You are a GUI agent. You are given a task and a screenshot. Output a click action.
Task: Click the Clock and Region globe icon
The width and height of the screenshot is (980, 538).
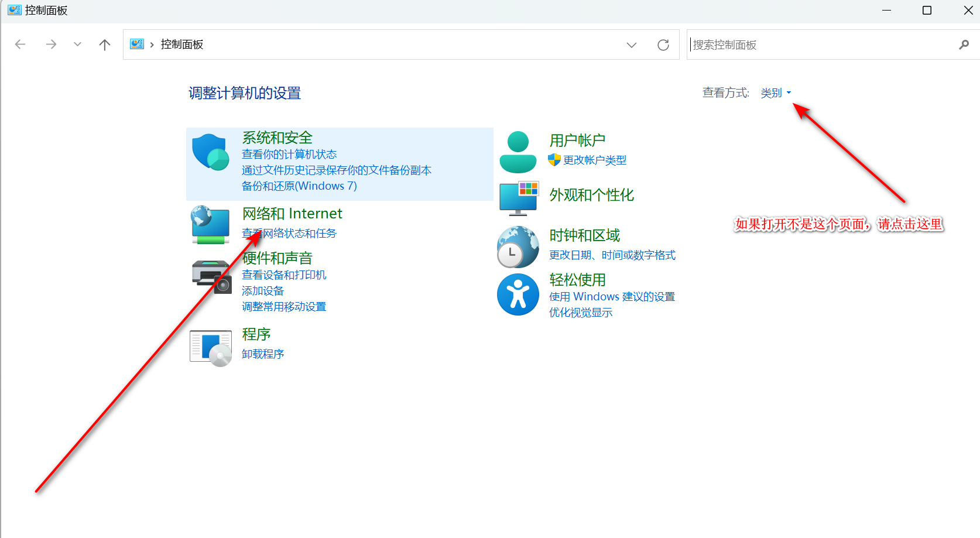tap(518, 246)
